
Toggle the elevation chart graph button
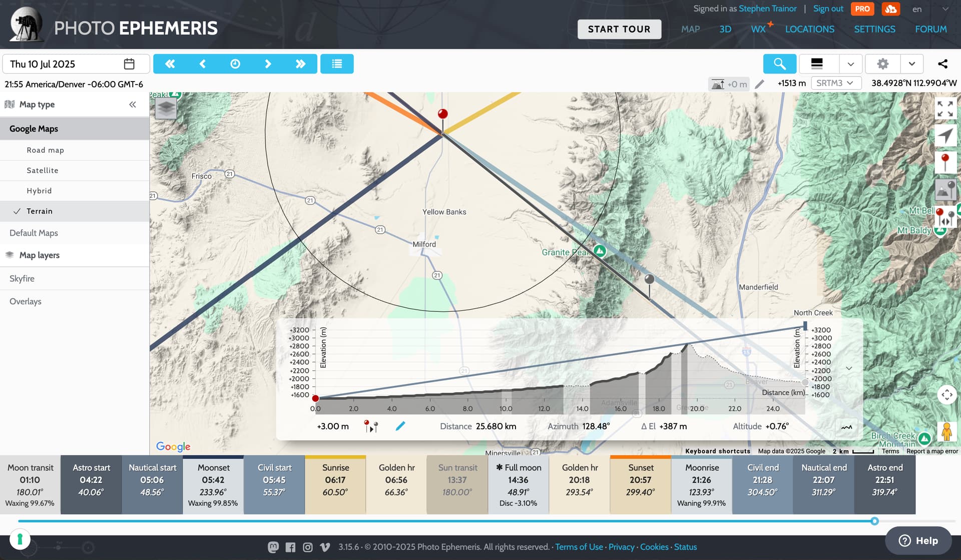tap(846, 427)
